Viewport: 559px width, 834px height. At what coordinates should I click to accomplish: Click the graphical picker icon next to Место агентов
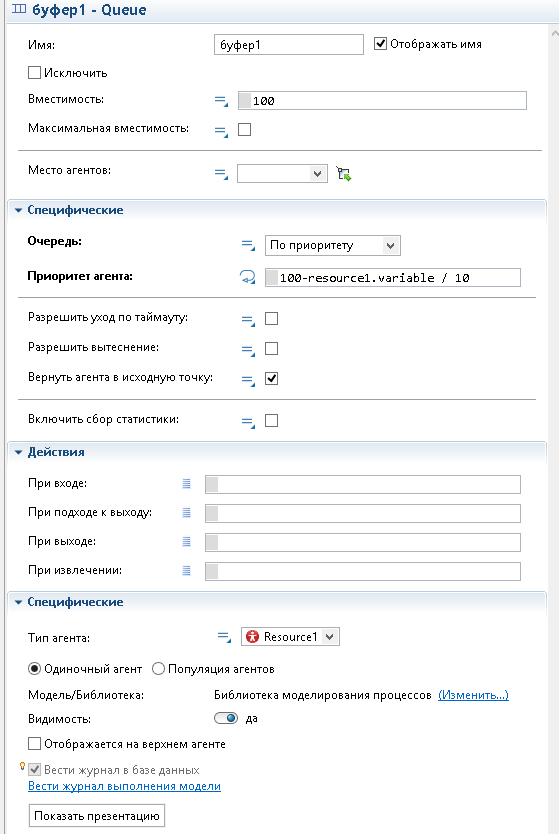(344, 173)
